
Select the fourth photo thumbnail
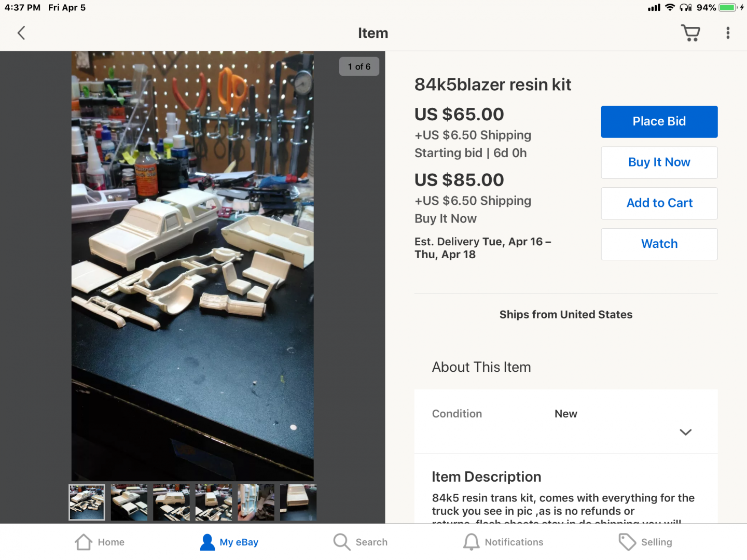coord(214,502)
